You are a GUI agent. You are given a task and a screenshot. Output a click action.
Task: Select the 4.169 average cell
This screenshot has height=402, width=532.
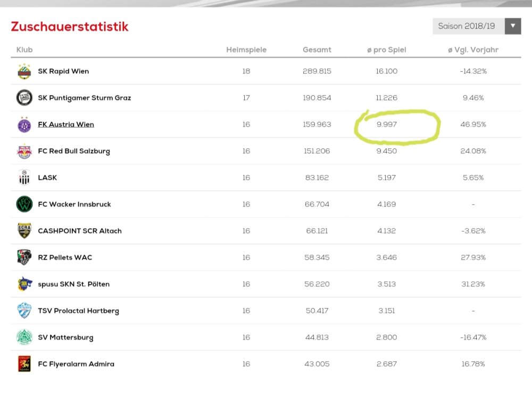point(386,204)
